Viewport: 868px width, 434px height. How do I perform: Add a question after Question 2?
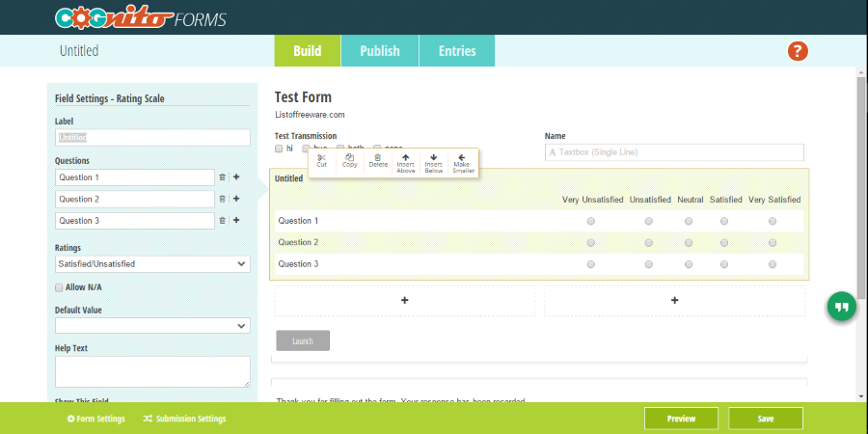pyautogui.click(x=236, y=199)
